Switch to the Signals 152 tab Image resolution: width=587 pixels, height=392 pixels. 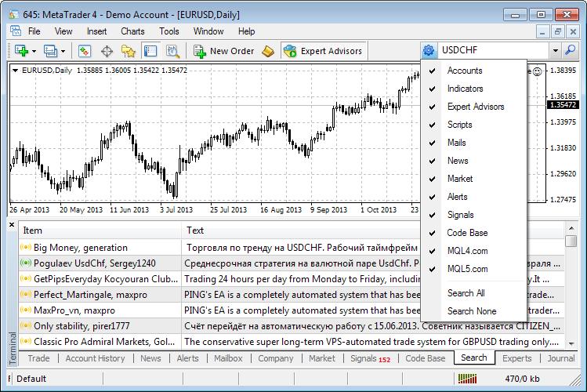point(370,358)
